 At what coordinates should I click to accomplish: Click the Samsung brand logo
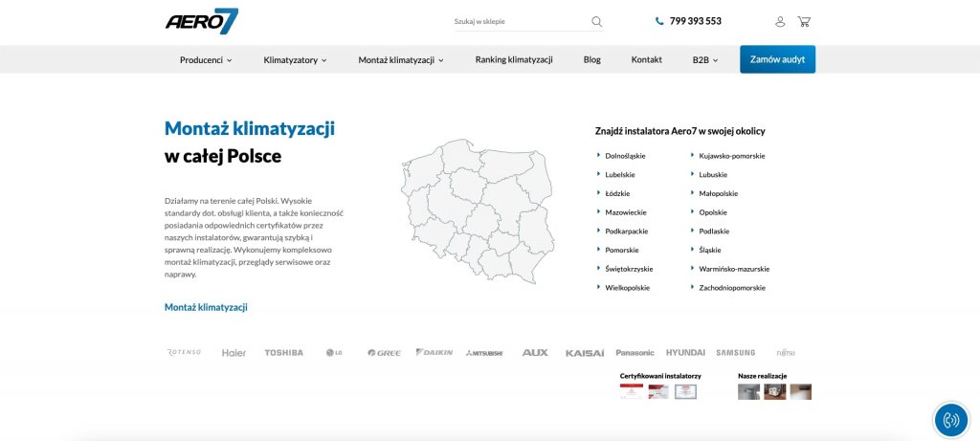tap(735, 352)
